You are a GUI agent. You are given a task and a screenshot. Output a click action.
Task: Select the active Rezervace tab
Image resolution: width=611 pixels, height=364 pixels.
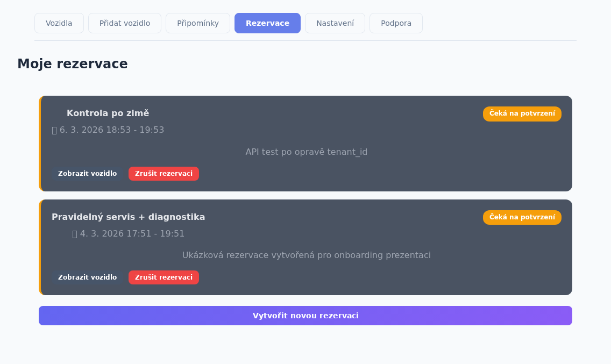tap(267, 23)
